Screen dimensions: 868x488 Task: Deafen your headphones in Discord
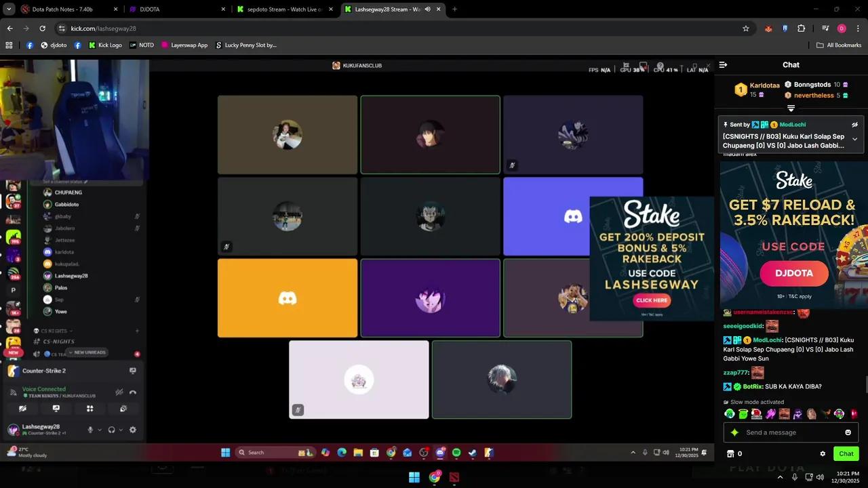coord(112,430)
